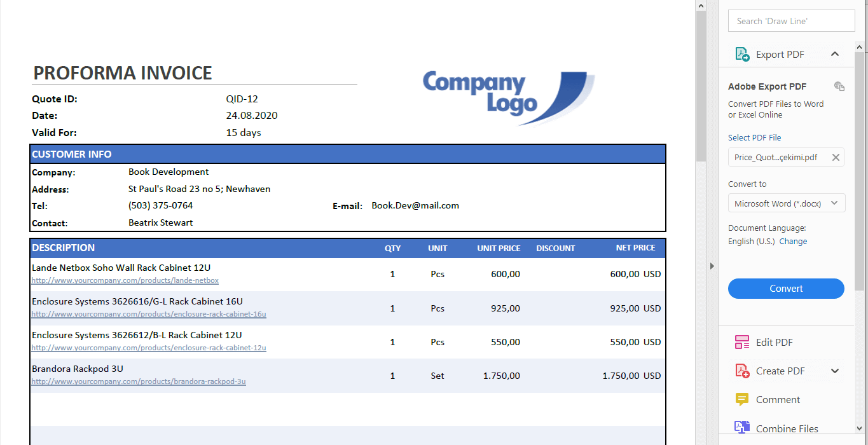Open the Combine Files tool
868x445 pixels.
(787, 428)
